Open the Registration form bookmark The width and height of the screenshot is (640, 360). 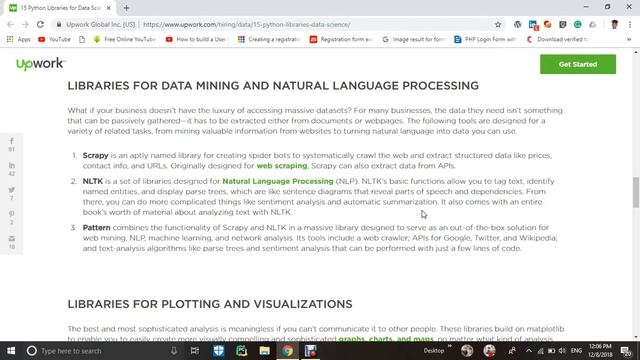pyautogui.click(x=342, y=40)
